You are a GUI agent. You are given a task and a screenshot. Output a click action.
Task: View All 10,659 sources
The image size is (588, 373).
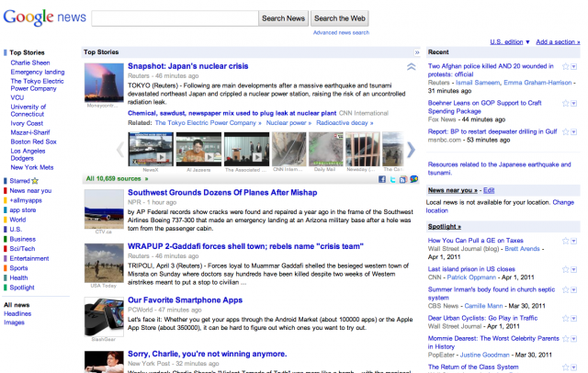(x=117, y=179)
